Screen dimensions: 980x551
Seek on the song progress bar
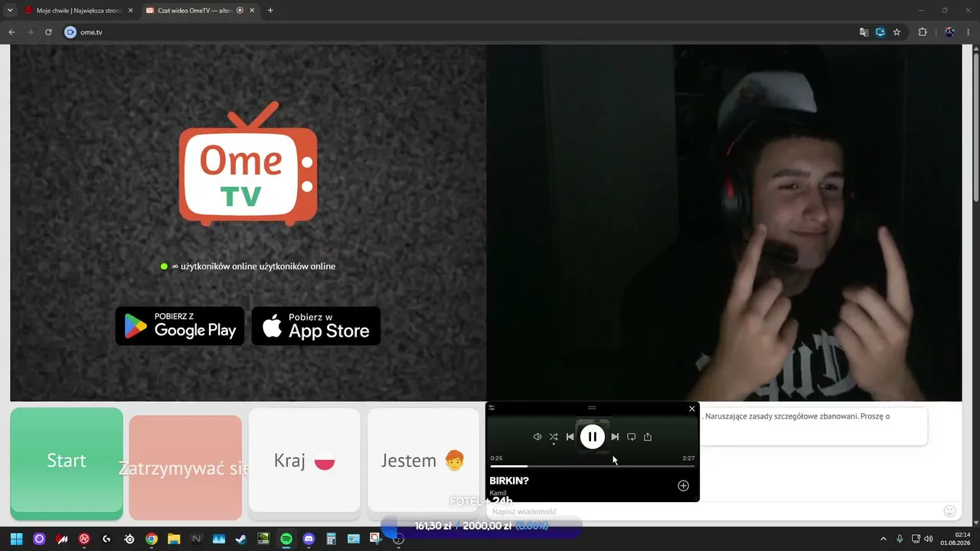[593, 466]
